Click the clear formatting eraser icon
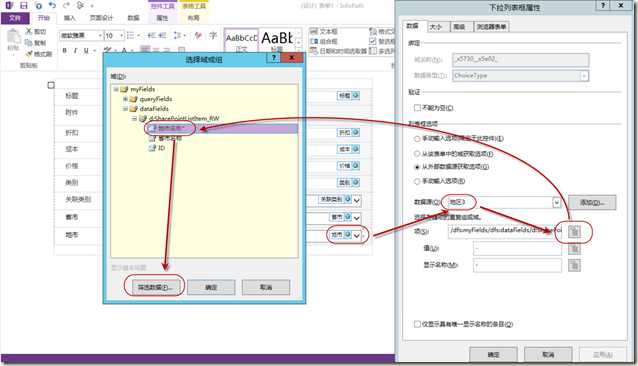The height and width of the screenshot is (366, 638). point(198,35)
